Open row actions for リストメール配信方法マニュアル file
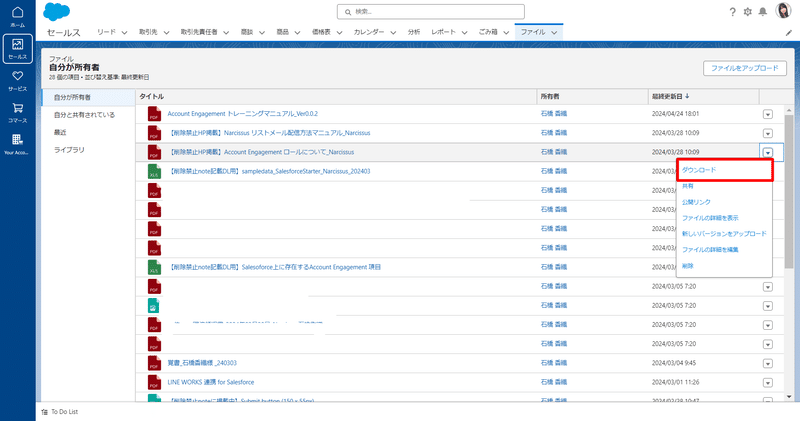The height and width of the screenshot is (421, 800). 767,133
